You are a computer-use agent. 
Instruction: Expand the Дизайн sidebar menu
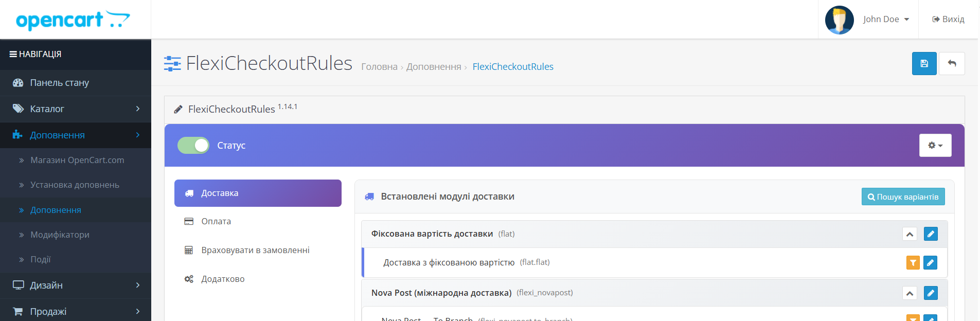tap(76, 285)
